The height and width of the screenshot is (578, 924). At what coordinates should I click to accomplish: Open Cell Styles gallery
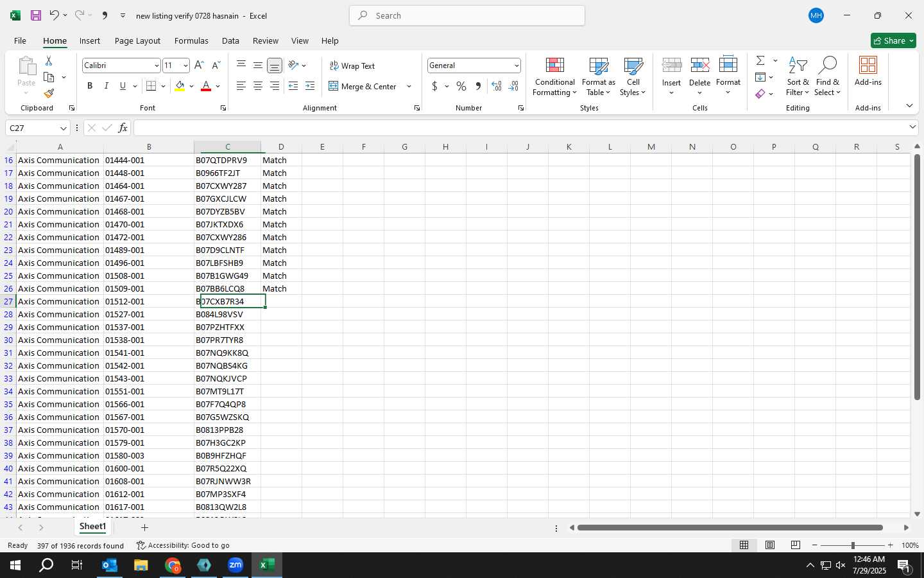coord(633,77)
